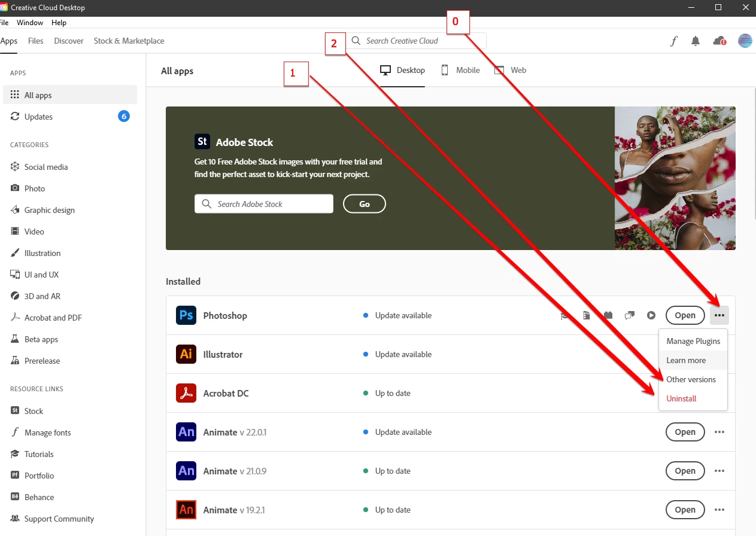Viewport: 756px width, 536px height.
Task: Select the Desktop apps tab
Action: [x=403, y=71]
